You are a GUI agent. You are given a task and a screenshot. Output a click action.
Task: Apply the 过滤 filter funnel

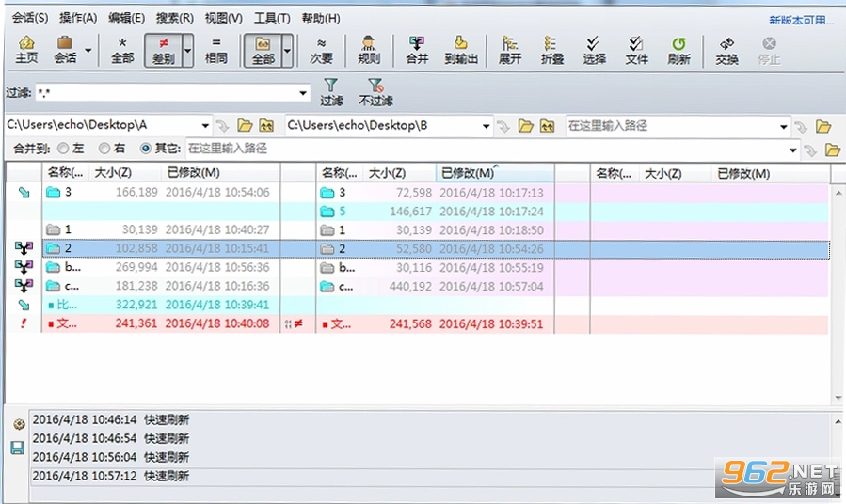pos(330,91)
